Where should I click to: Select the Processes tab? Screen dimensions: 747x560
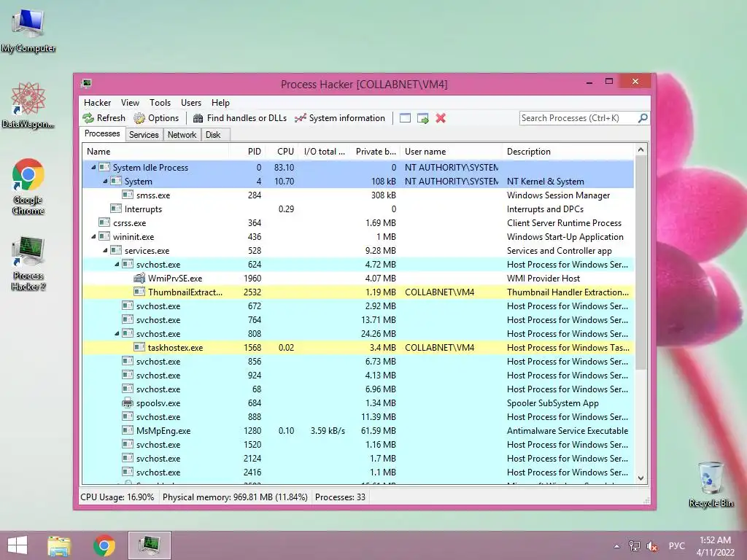(102, 134)
